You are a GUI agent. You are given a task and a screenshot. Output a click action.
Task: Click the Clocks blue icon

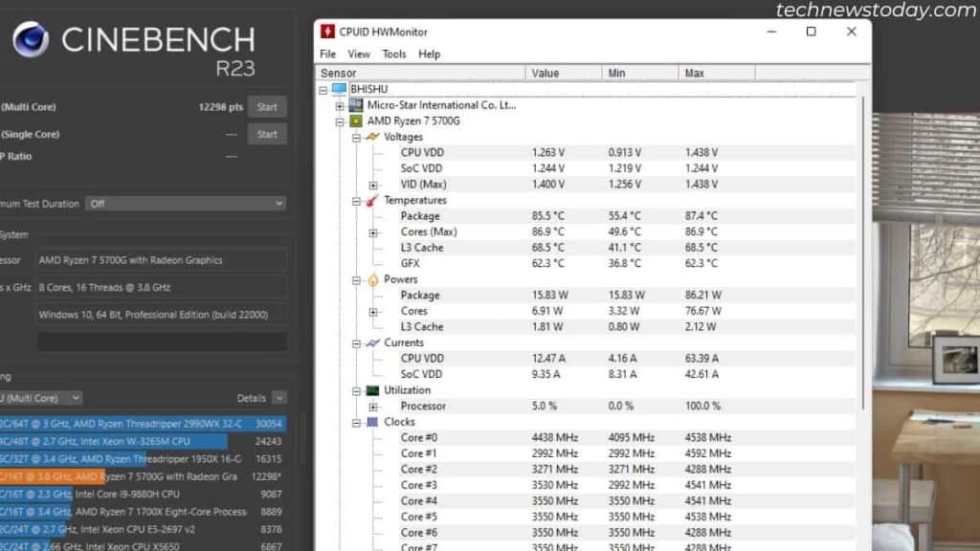[372, 422]
